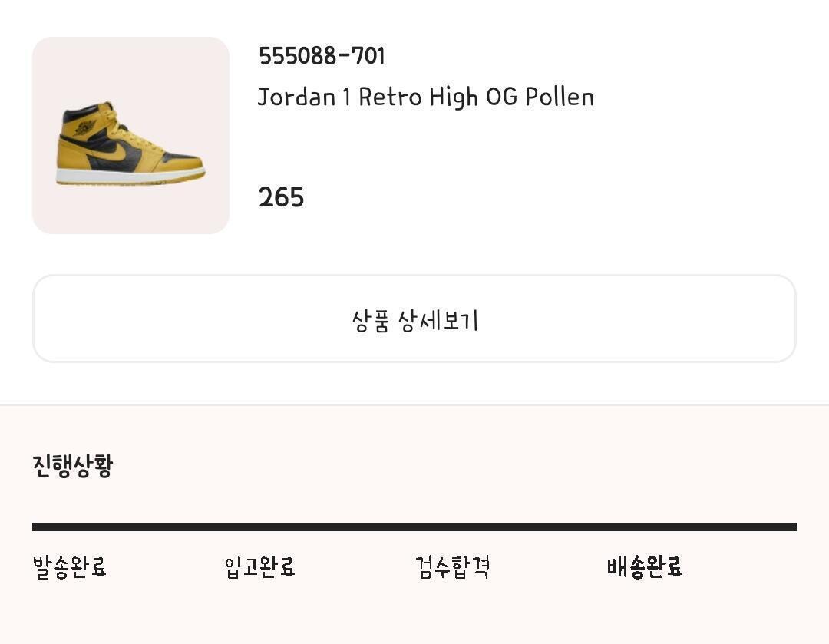Open the yellow Jordan sneaker thumbnail
Screen dimensions: 829x644
pos(130,135)
